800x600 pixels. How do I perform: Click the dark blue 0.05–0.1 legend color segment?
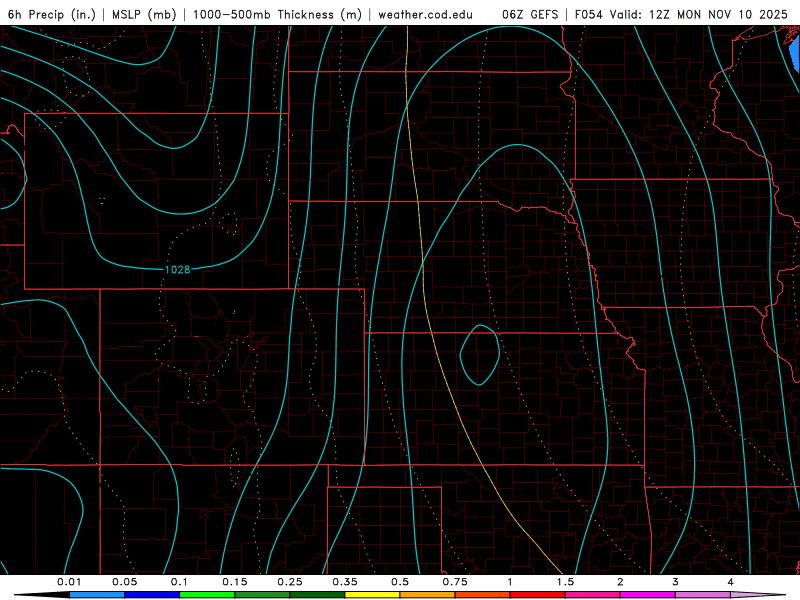point(152,595)
